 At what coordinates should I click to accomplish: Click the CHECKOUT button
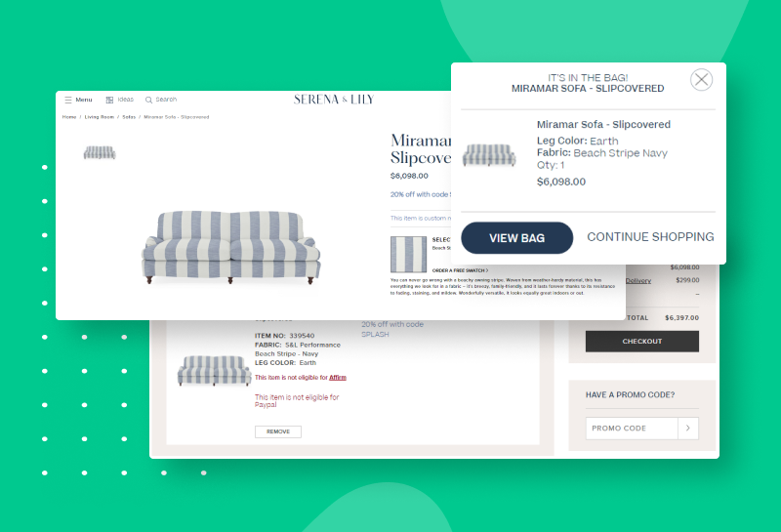pyautogui.click(x=642, y=342)
